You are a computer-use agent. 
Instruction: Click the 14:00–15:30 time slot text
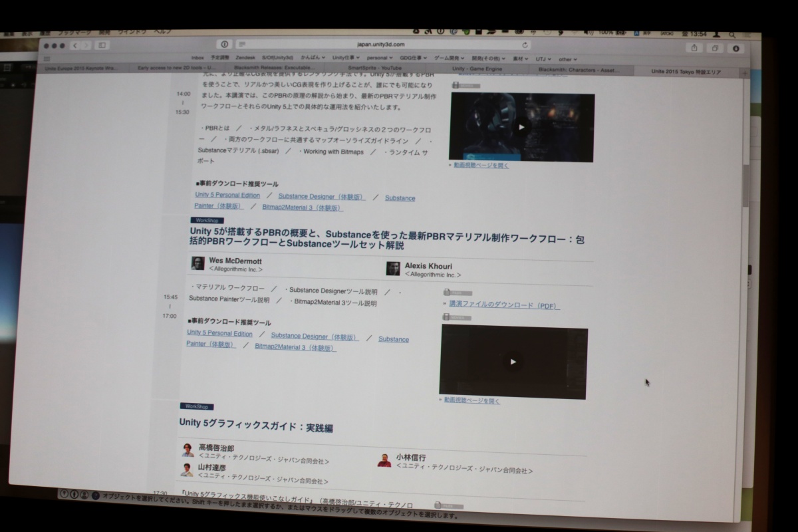[183, 103]
